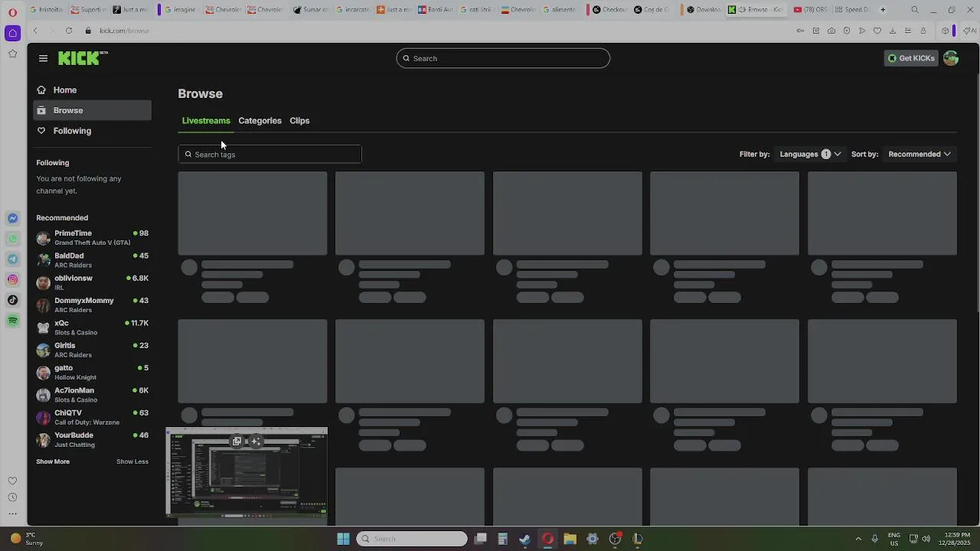Image resolution: width=980 pixels, height=551 pixels.
Task: Open a new browser tab
Action: [x=883, y=9]
